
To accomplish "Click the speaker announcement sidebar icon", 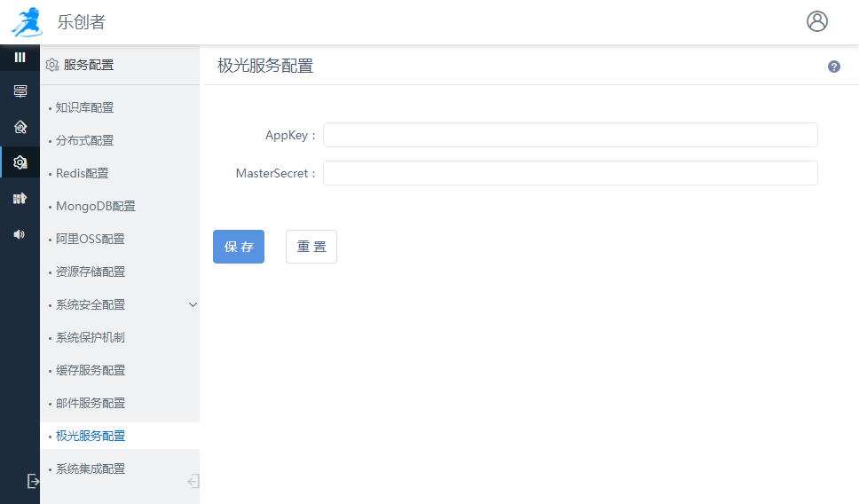I will pos(20,233).
